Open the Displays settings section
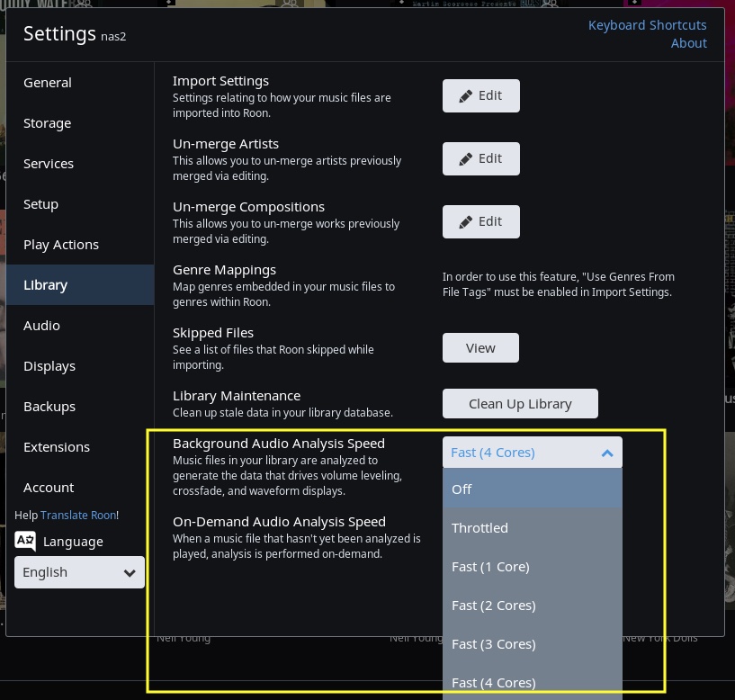 pos(49,365)
